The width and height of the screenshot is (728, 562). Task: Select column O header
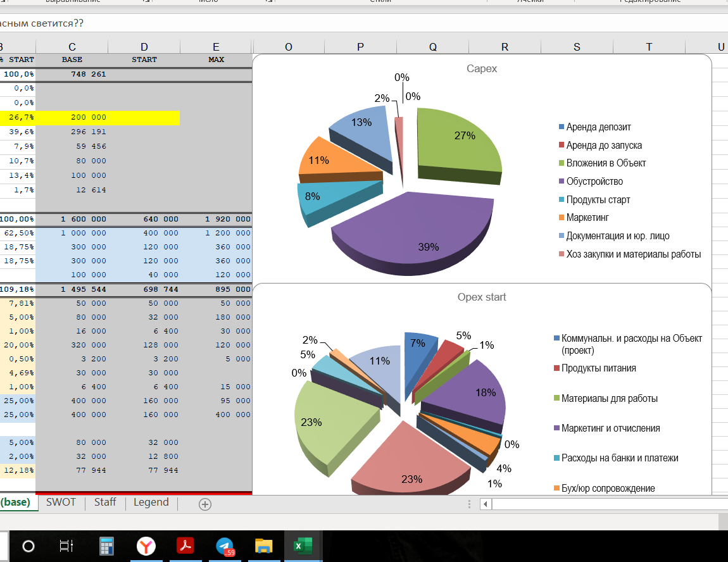[x=288, y=47]
